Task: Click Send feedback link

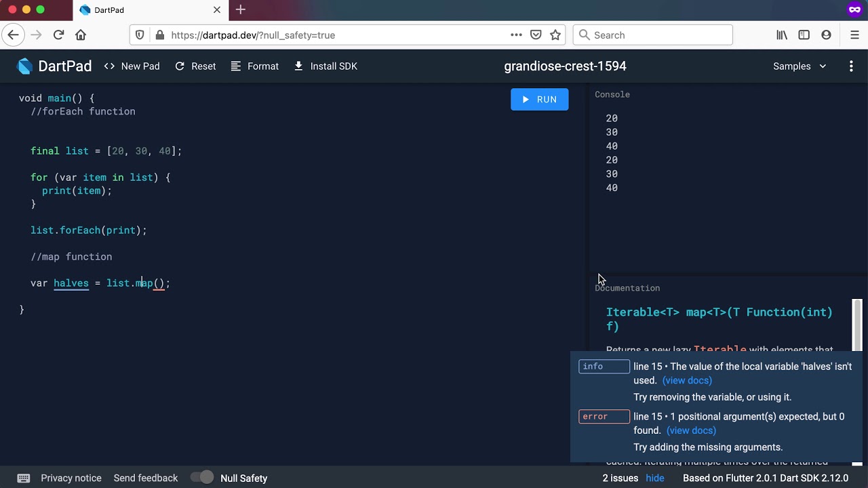Action: [146, 478]
